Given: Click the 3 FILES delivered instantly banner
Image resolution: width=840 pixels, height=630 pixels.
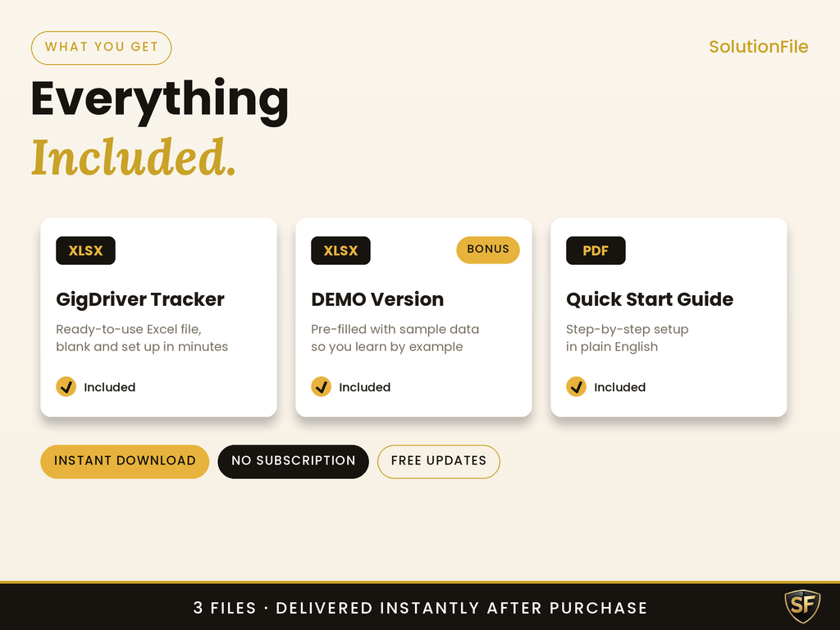Looking at the screenshot, I should pyautogui.click(x=420, y=608).
